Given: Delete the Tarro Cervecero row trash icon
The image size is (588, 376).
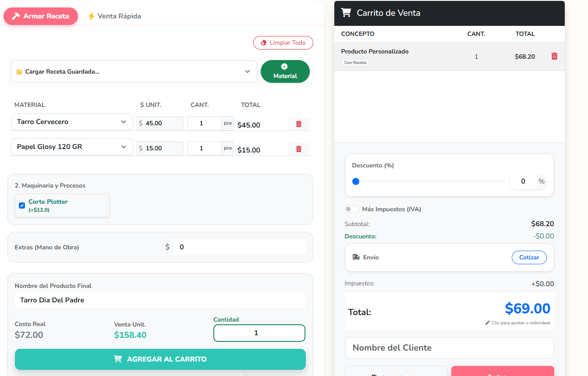Looking at the screenshot, I should coord(299,124).
